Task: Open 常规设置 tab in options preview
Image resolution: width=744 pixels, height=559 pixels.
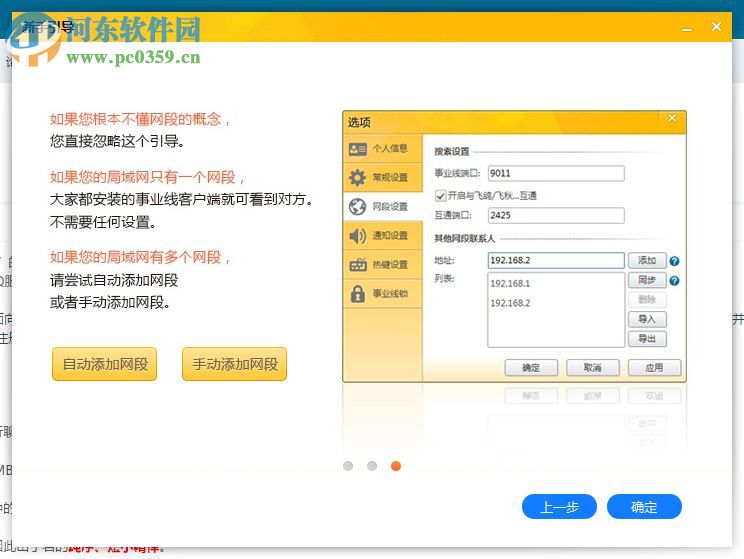Action: coord(382,177)
